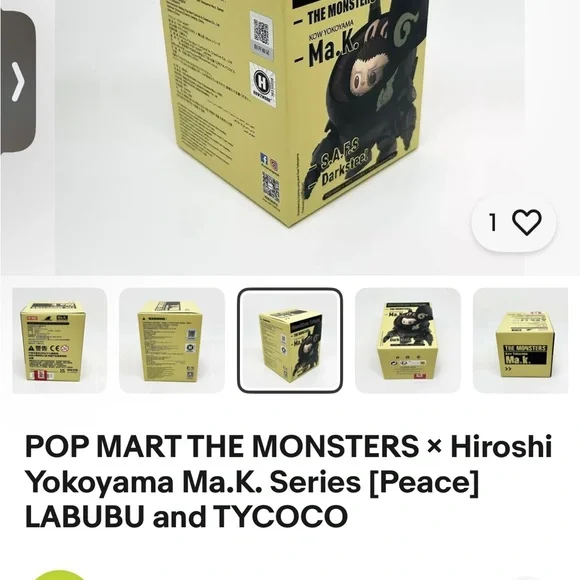This screenshot has width=580, height=580.
Task: Click the Ma.K. logo on the box
Action: (x=332, y=51)
